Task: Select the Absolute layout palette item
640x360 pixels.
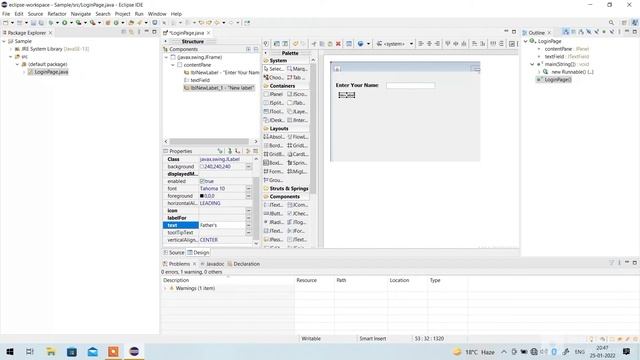Action: 274,137
